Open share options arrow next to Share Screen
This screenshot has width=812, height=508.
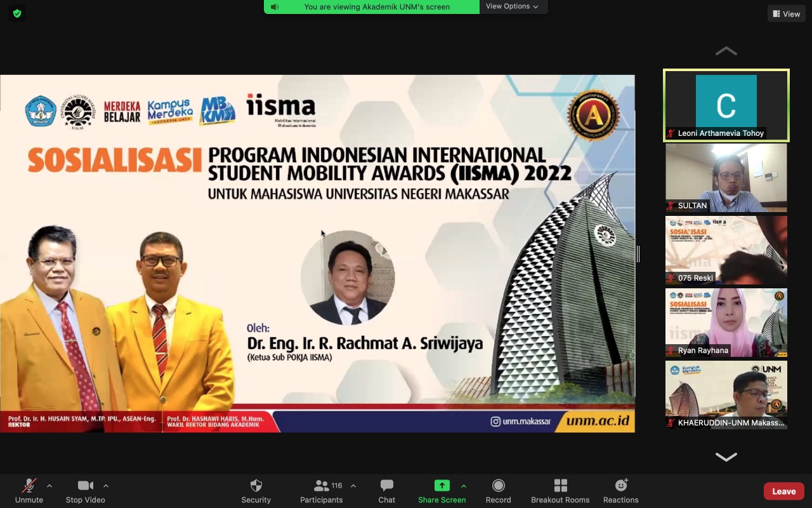pyautogui.click(x=464, y=486)
